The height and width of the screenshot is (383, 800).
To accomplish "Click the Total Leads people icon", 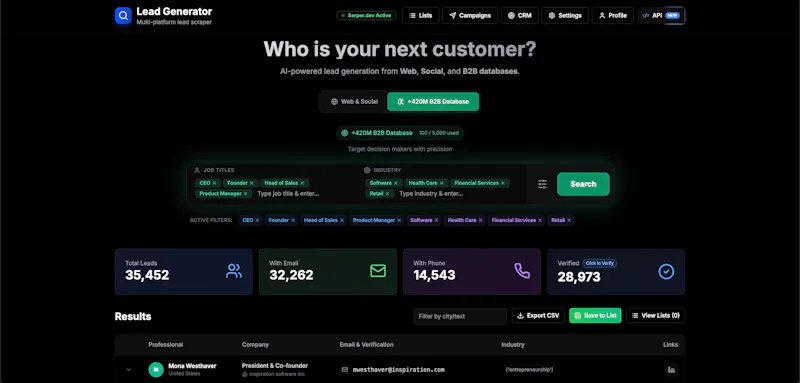I will [x=234, y=271].
